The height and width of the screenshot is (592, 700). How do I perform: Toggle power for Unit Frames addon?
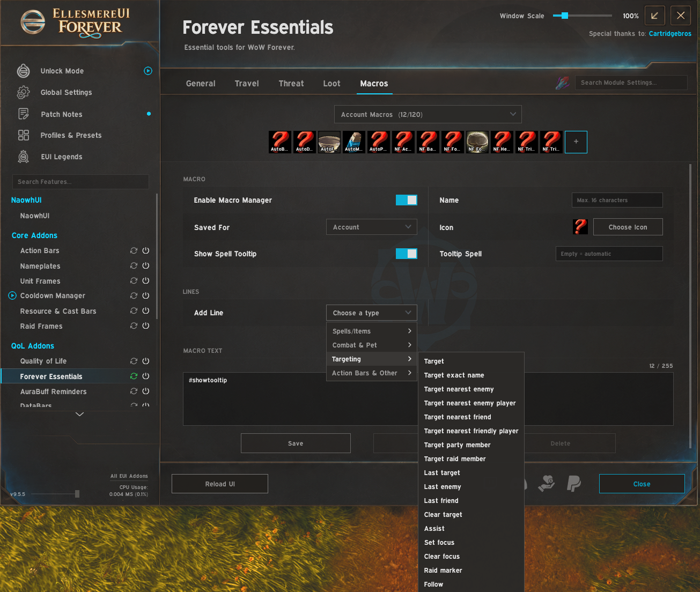point(146,280)
